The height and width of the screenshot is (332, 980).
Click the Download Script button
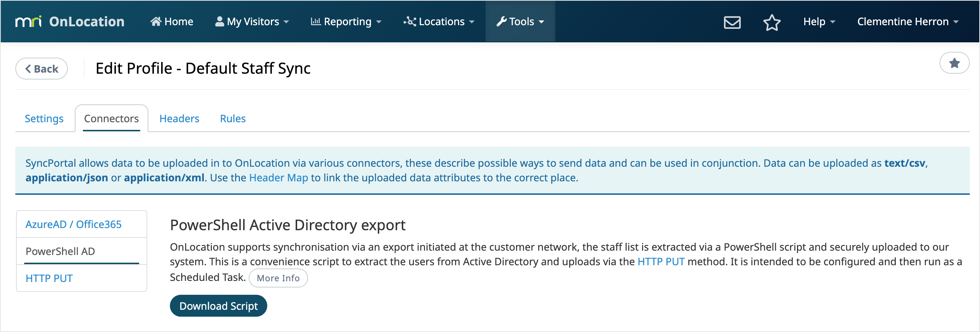[x=218, y=306]
